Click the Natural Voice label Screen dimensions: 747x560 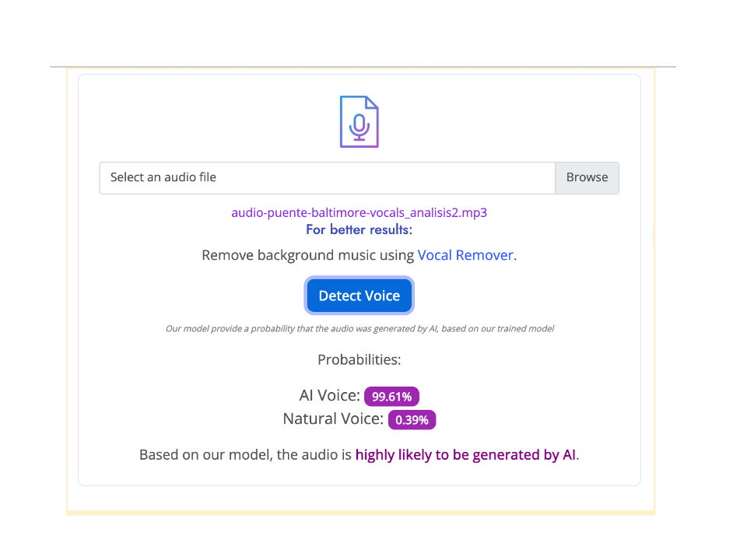[x=333, y=418]
